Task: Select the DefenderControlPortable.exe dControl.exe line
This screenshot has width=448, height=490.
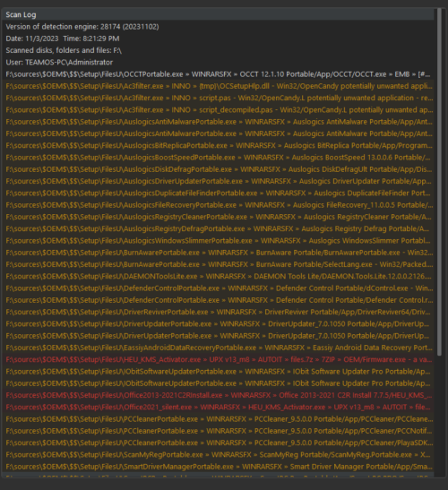Action: coord(218,288)
